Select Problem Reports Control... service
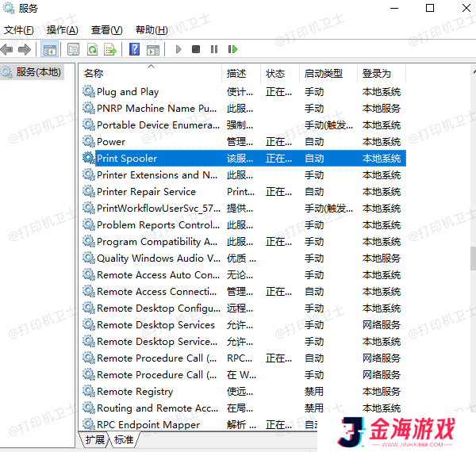476x452 pixels. click(x=158, y=225)
